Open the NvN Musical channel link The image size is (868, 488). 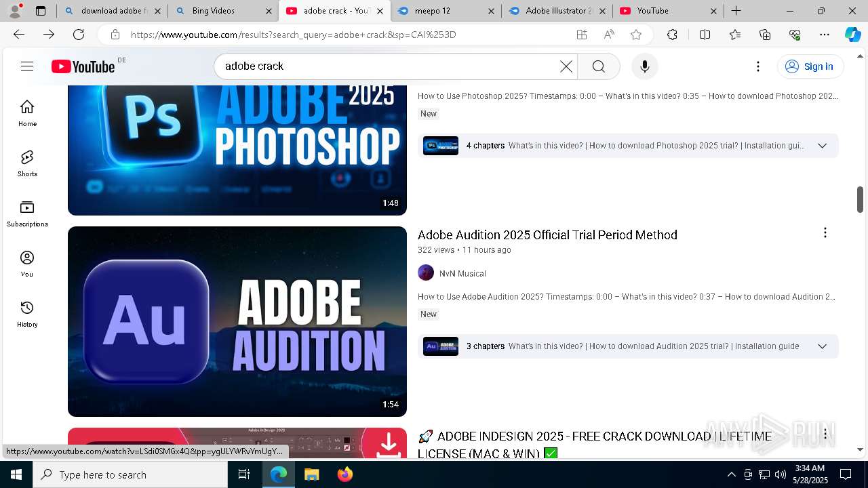tap(462, 273)
